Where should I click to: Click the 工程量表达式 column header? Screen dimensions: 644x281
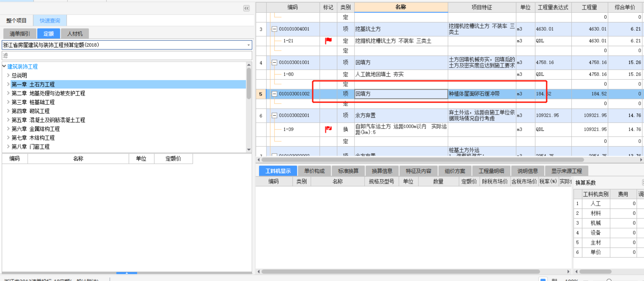[553, 7]
